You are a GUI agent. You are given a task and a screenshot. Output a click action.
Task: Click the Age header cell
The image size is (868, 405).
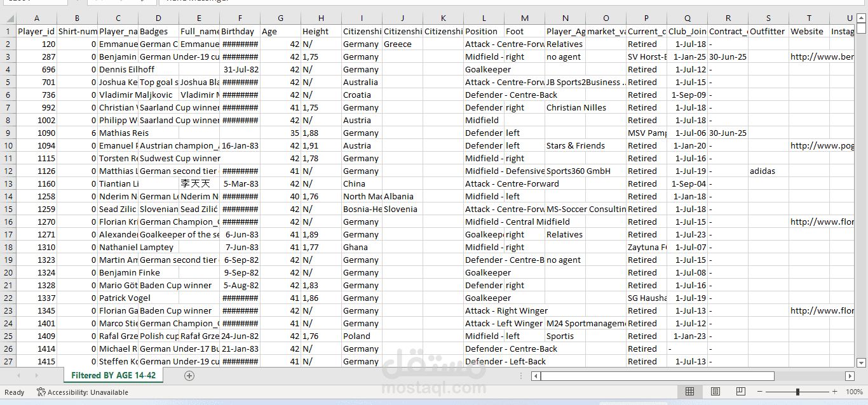[x=281, y=31]
